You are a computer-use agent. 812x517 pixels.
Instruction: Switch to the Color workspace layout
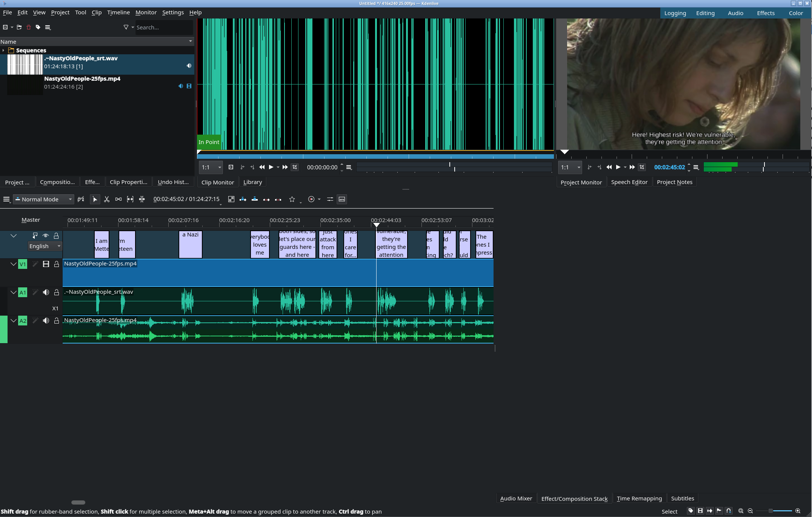[x=796, y=13]
